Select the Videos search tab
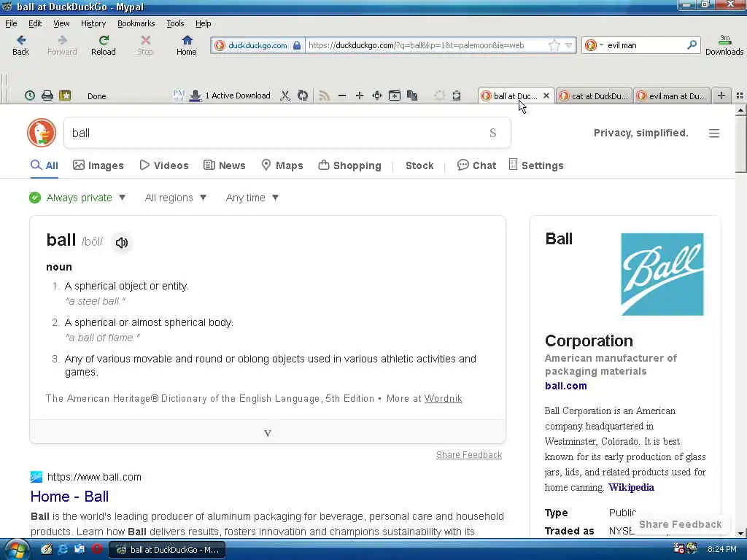 tap(164, 166)
